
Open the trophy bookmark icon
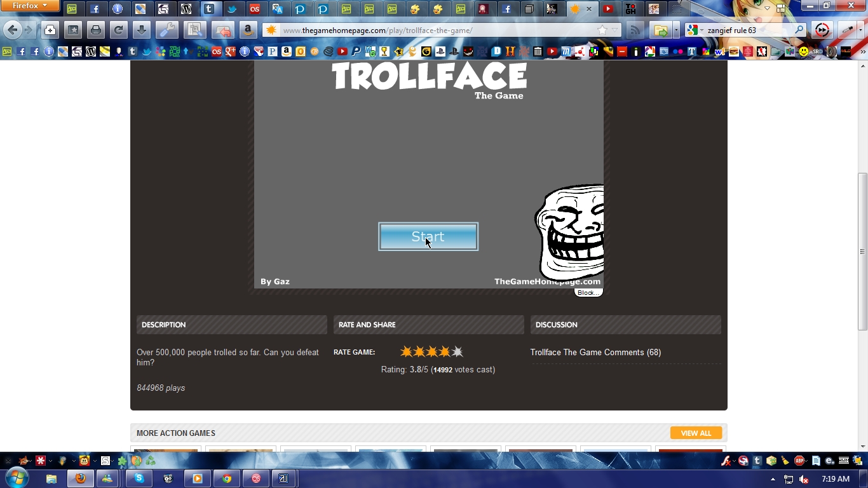click(384, 51)
